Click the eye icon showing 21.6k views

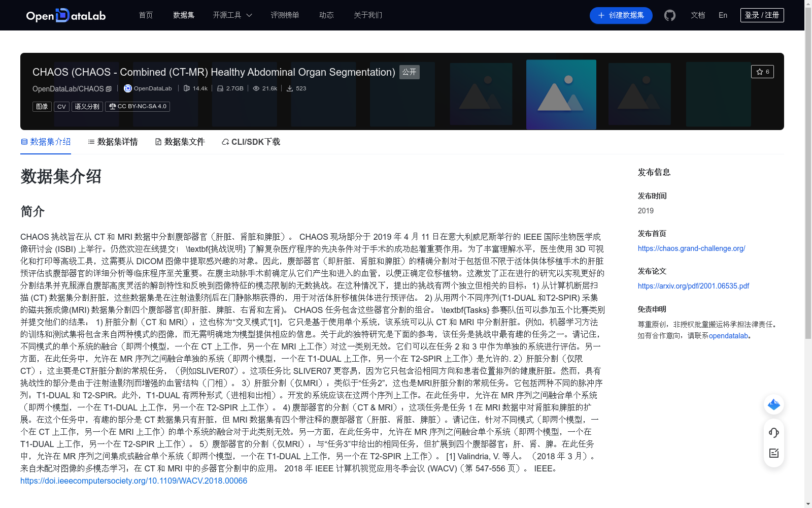[256, 88]
